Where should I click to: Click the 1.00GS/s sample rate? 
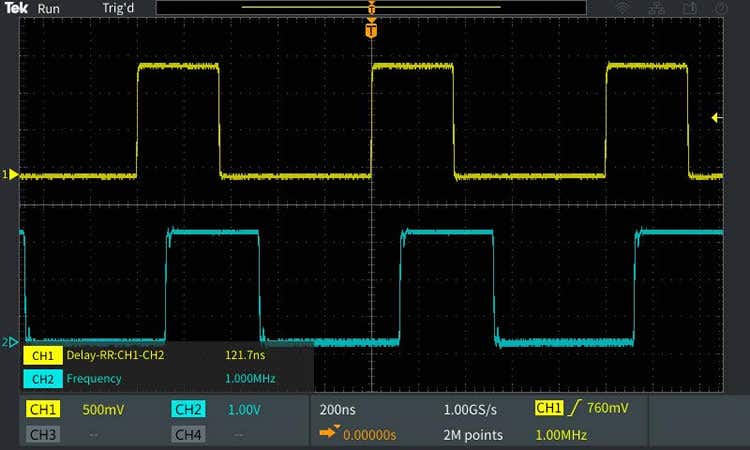point(470,410)
